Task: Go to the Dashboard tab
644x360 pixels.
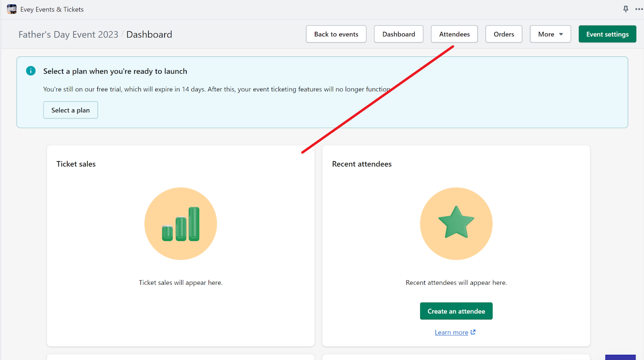Action: coord(398,34)
